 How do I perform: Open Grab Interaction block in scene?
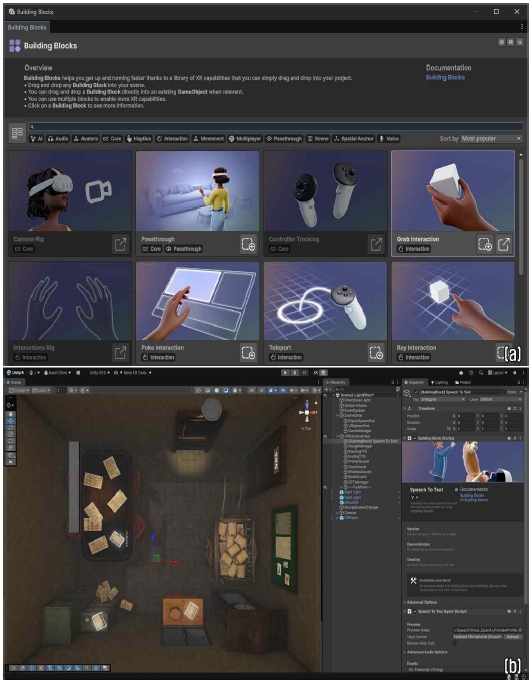[x=504, y=244]
